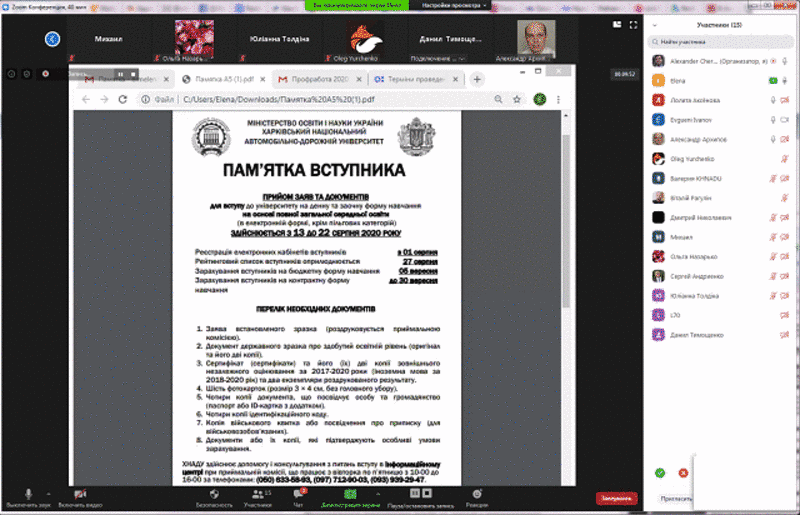Click the green screen-share badge for Elena
The height and width of the screenshot is (515, 800).
[x=773, y=81]
